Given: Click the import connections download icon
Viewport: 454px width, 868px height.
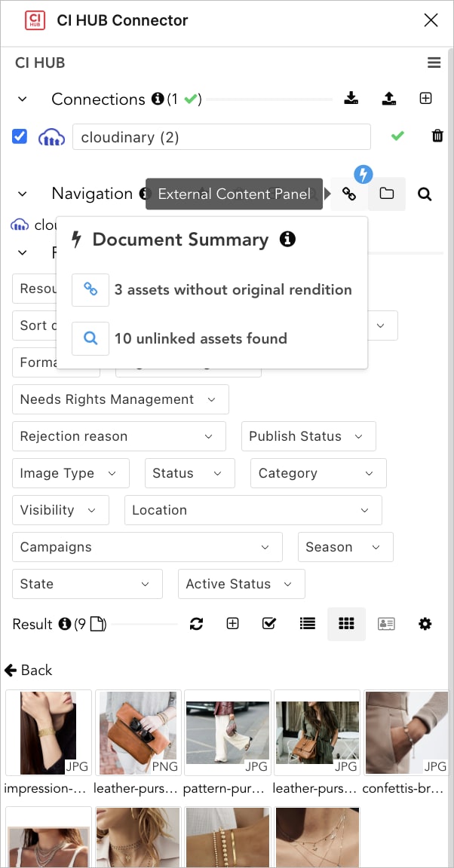Looking at the screenshot, I should click(351, 99).
